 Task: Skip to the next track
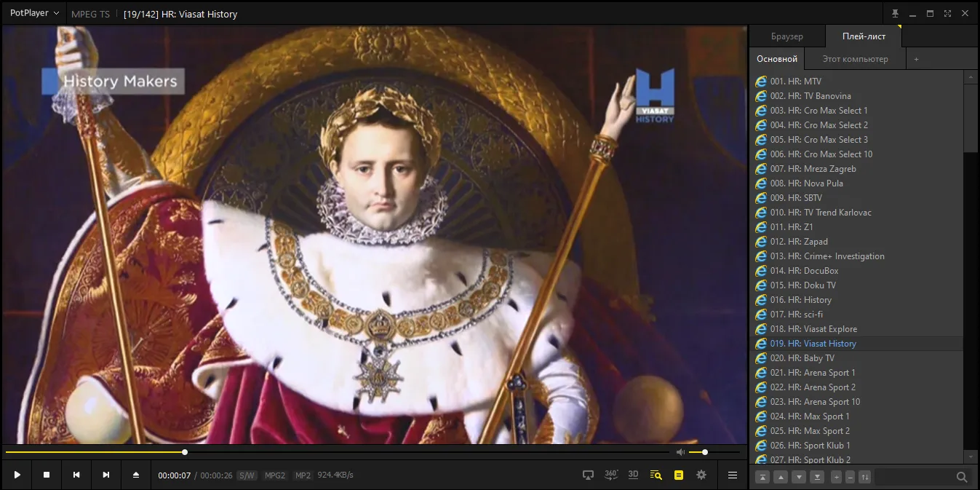click(x=106, y=475)
